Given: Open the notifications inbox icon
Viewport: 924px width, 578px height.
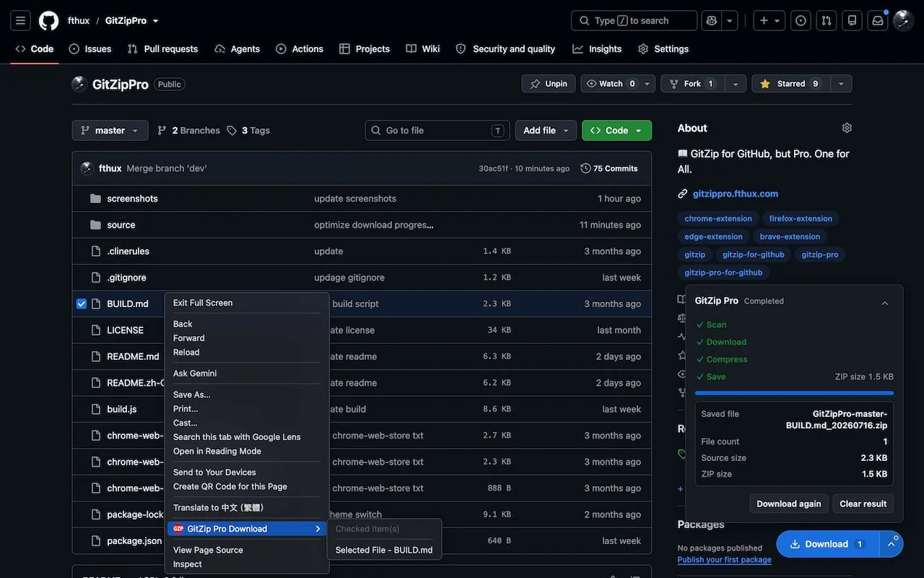Looking at the screenshot, I should click(x=878, y=21).
